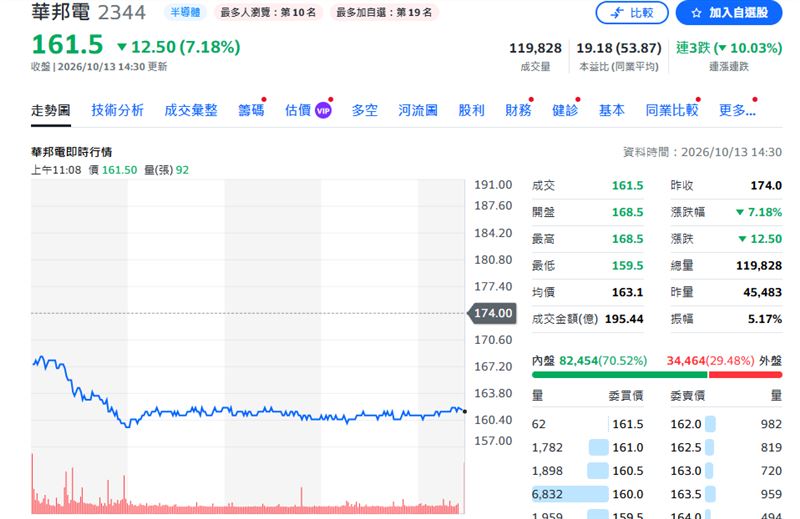Click the green 內盤 portion of ratio bar

click(619, 375)
